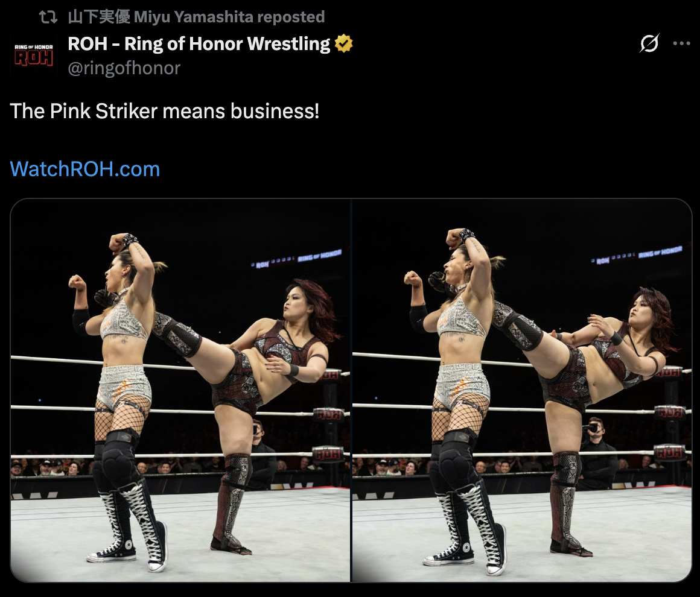Click the gold verified badge

344,44
